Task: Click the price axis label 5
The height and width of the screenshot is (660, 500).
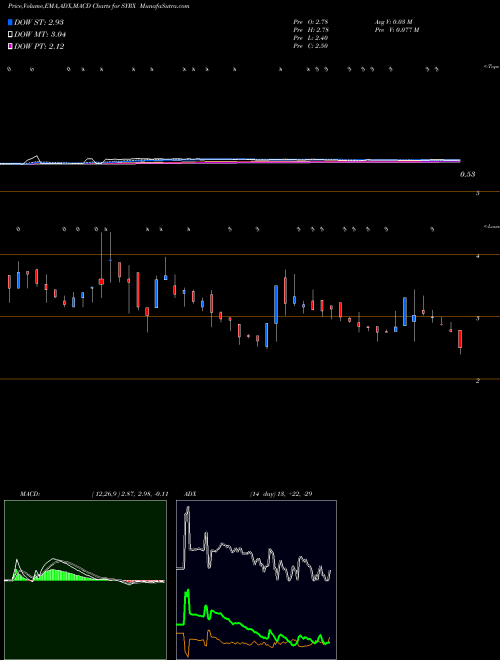Action: coord(478,194)
